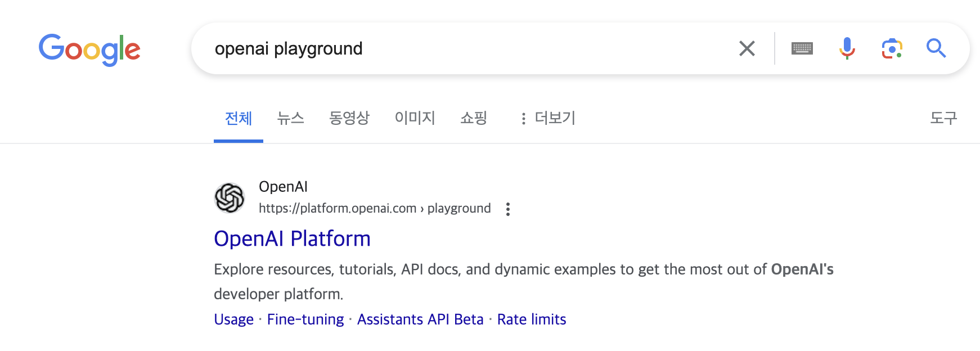The image size is (980, 351).
Task: Clear the search query with X icon
Action: [747, 48]
